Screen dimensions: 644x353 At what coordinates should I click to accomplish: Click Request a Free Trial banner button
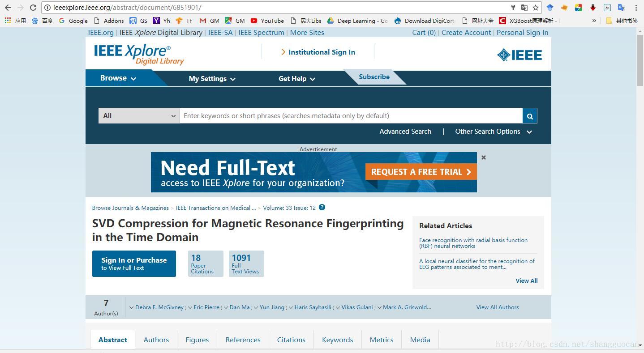click(x=421, y=172)
